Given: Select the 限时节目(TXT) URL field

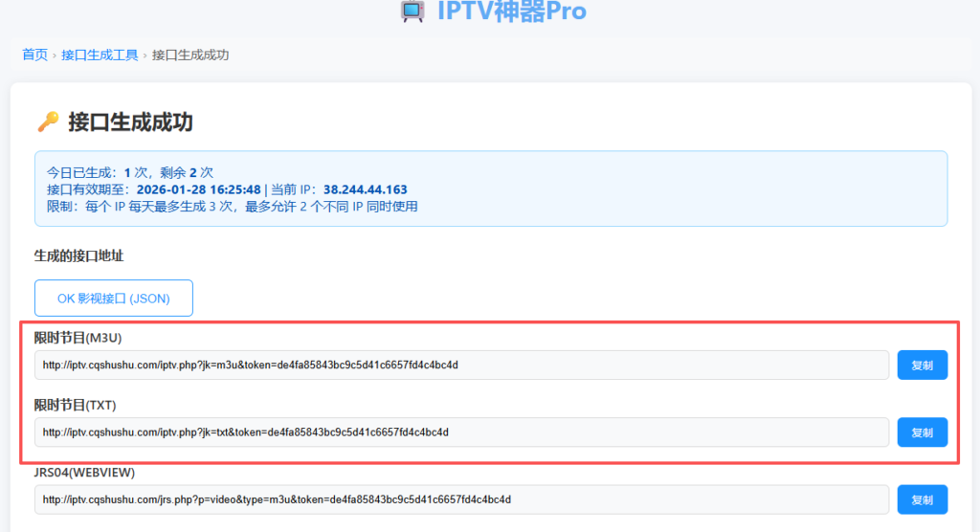Looking at the screenshot, I should 461,432.
